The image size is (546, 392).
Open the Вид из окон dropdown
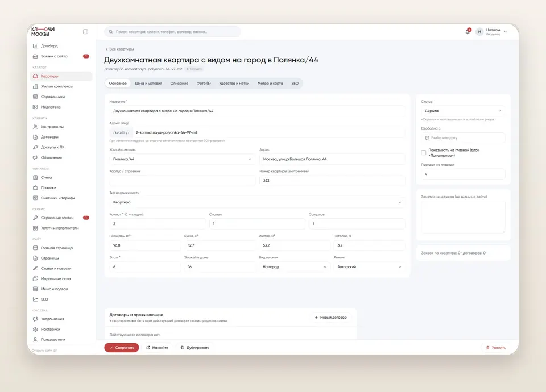pyautogui.click(x=295, y=267)
